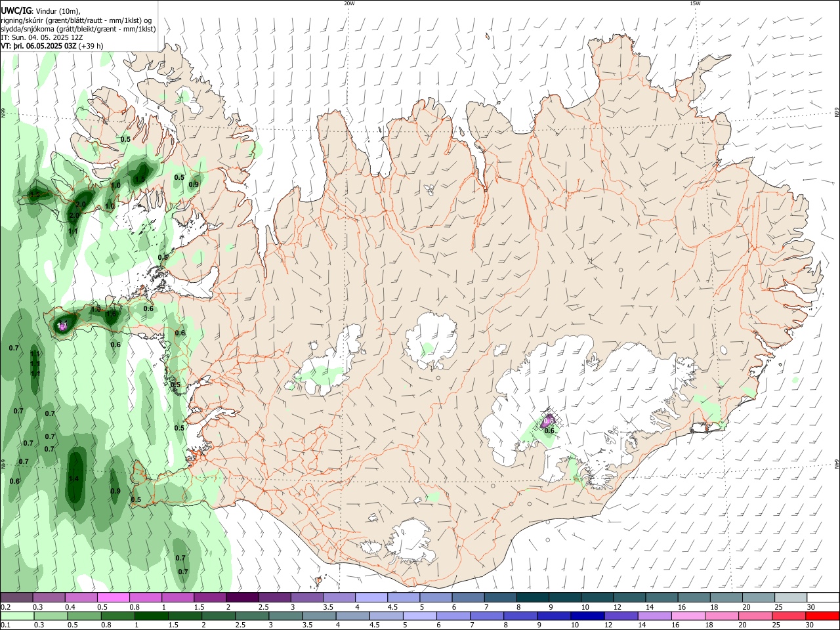Pick the lavender swatch labeled 4 in upper snow scale
Image resolution: width=840 pixels, height=630 pixels.
(x=371, y=598)
